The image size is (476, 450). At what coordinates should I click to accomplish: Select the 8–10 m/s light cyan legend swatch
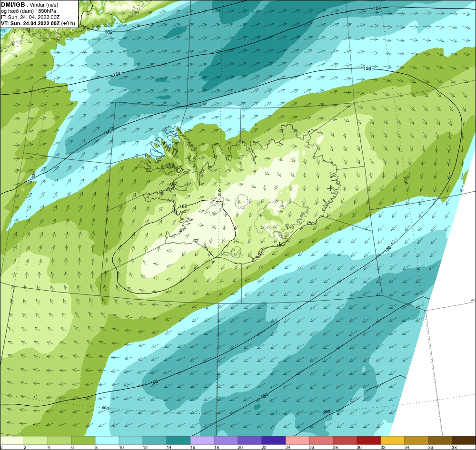[107, 440]
